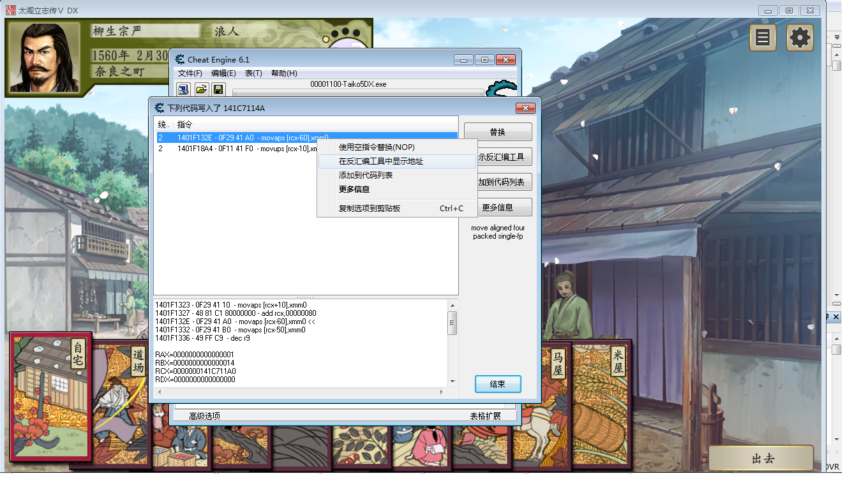Image resolution: width=868 pixels, height=490 pixels.
Task: Click 高级选项 in Cheat Engine bottom bar
Action: pyautogui.click(x=205, y=416)
